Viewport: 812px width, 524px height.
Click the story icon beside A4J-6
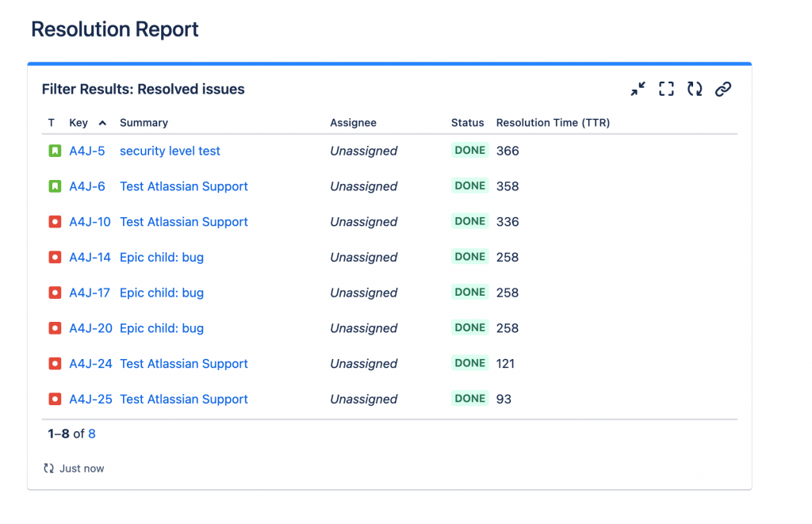click(x=55, y=186)
